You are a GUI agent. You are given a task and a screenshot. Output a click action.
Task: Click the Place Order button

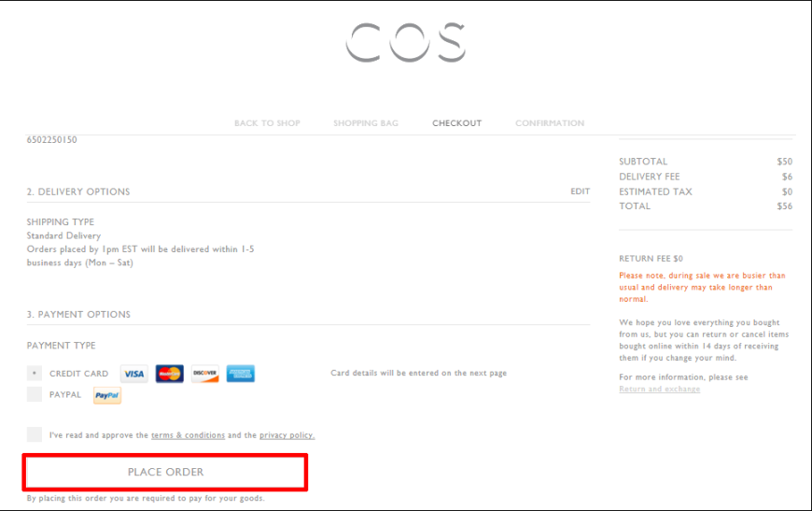coord(165,472)
